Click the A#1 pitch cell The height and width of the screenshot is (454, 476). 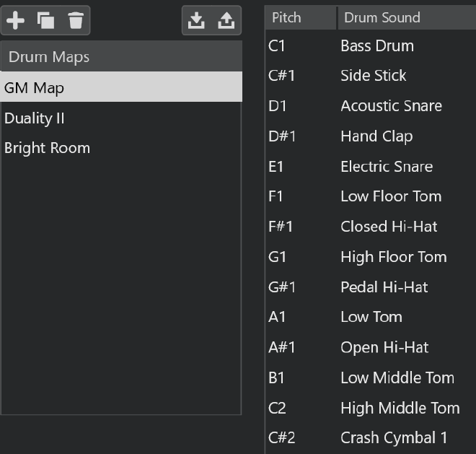282,347
